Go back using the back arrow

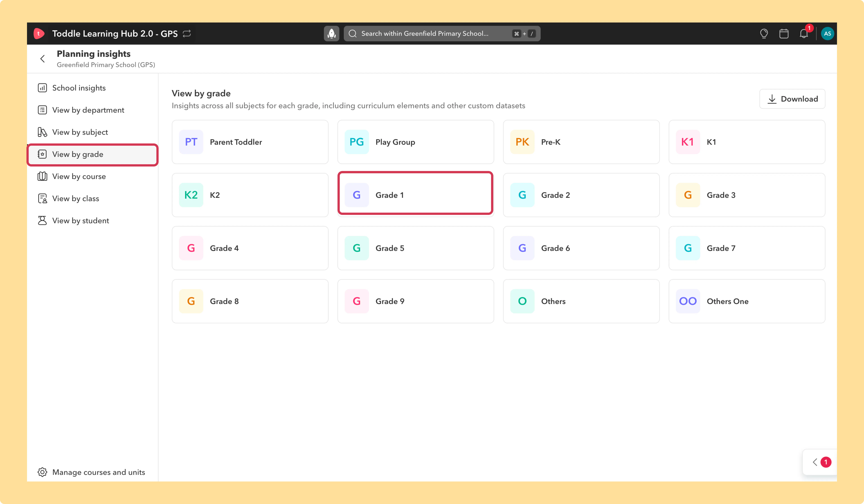[x=42, y=59]
